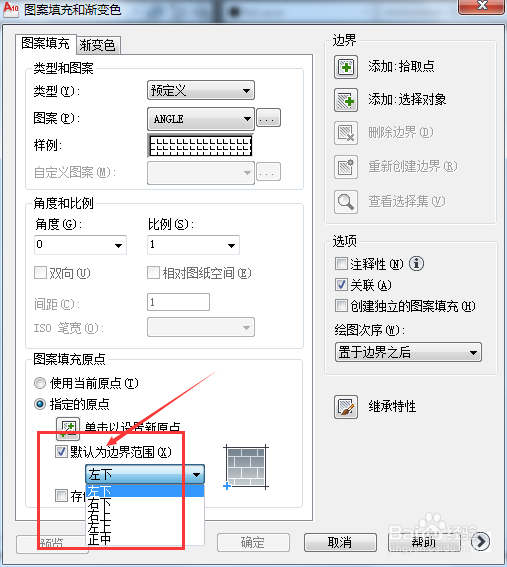Screen dimensions: 507x567
Task: Click the 继承特性 paintbrush icon
Action: point(346,407)
